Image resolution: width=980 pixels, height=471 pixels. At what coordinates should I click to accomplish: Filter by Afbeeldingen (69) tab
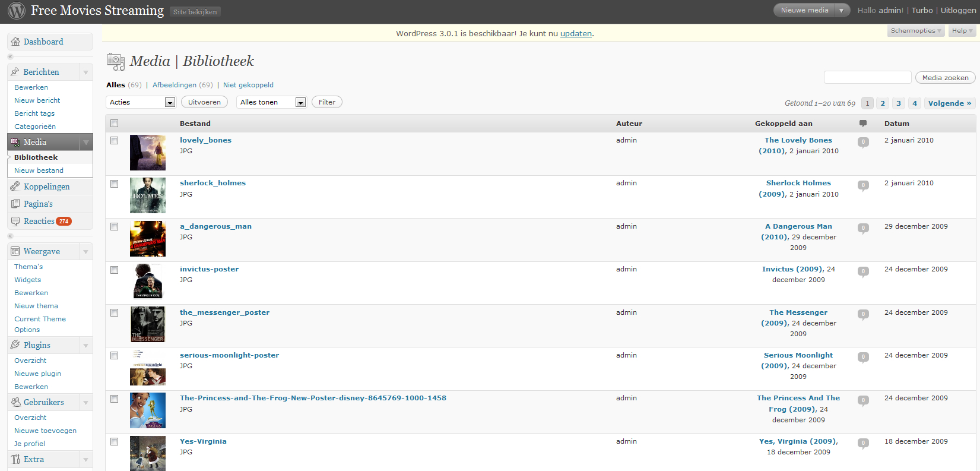point(182,85)
